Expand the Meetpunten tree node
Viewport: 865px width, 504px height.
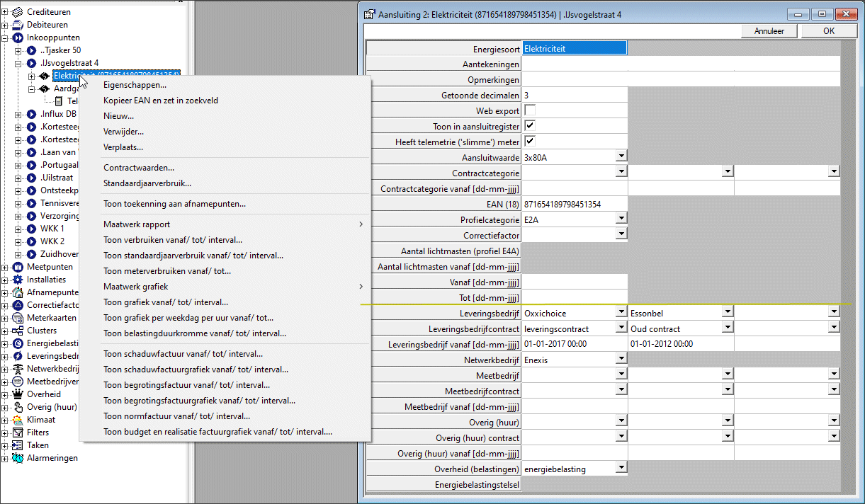[x=5, y=267]
